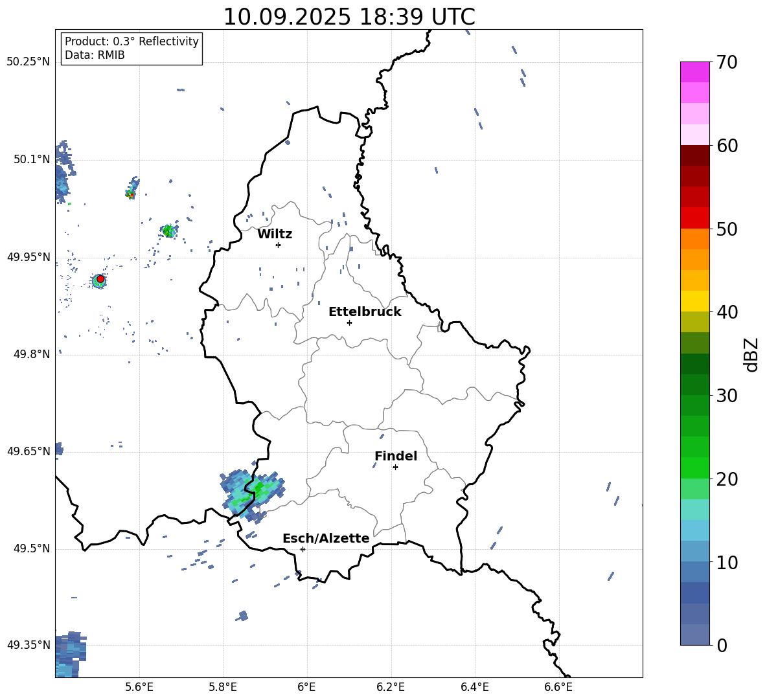Click the dark maroon colorbar segment below 60
The width and height of the screenshot is (767, 700).
pos(694,155)
